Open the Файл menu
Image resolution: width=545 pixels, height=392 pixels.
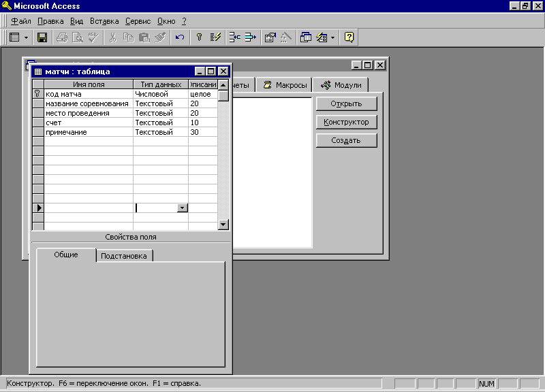click(21, 21)
